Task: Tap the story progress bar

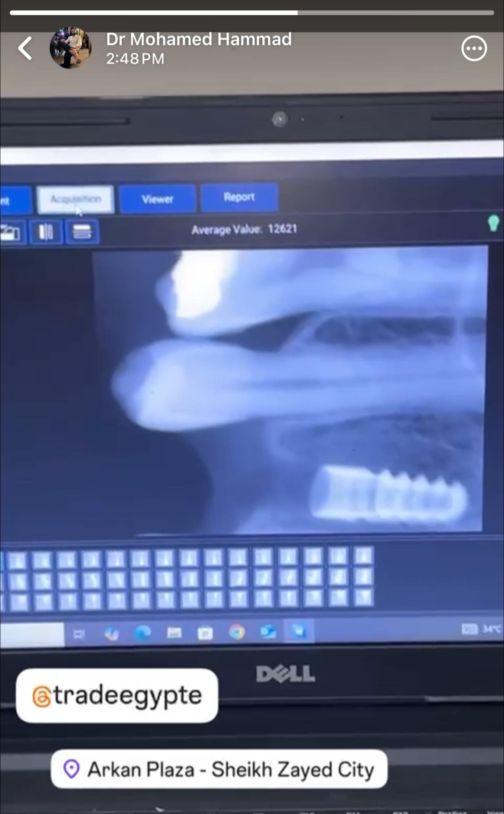Action: point(252,13)
